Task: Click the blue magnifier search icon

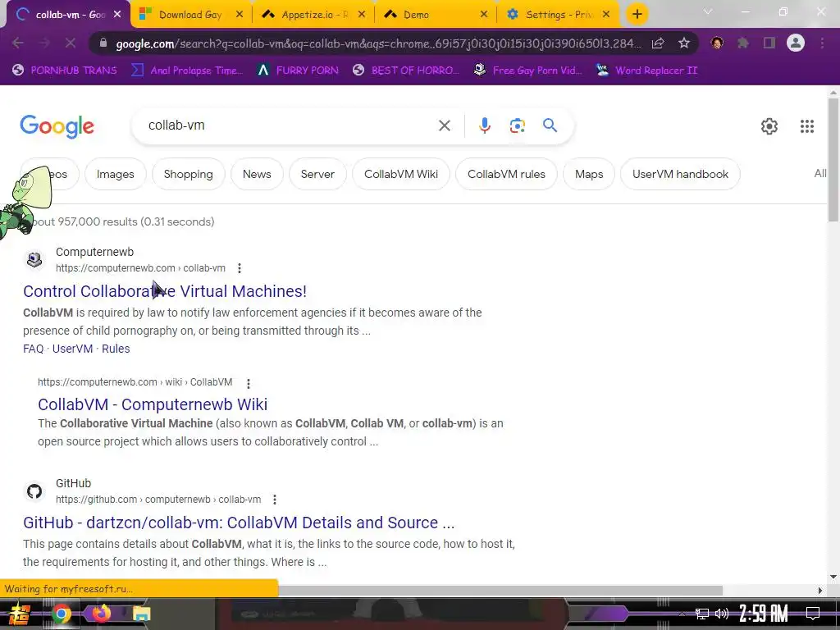Action: [550, 126]
